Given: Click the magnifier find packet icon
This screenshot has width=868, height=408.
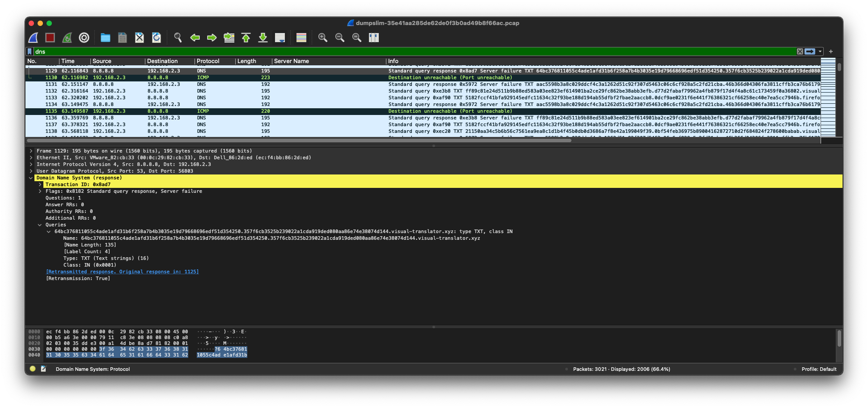Looking at the screenshot, I should click(178, 38).
